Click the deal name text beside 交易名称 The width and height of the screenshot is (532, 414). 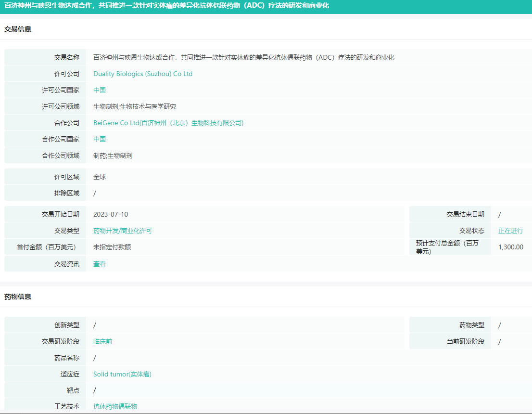[x=243, y=57]
